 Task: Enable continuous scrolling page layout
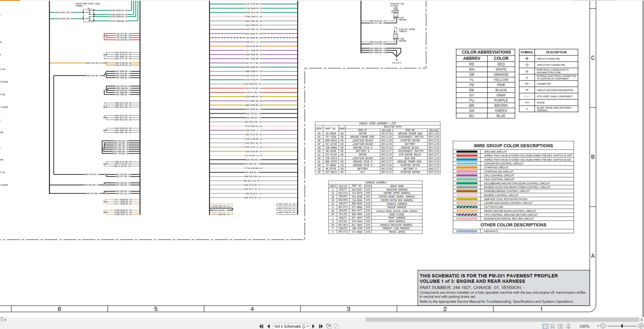tap(552, 326)
